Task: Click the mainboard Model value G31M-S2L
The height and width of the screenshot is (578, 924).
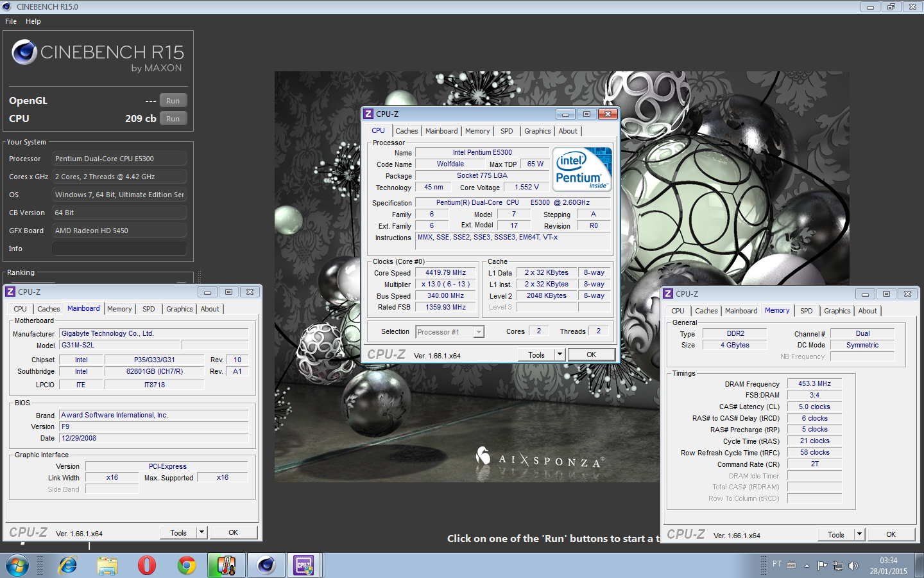Action: pyautogui.click(x=120, y=345)
